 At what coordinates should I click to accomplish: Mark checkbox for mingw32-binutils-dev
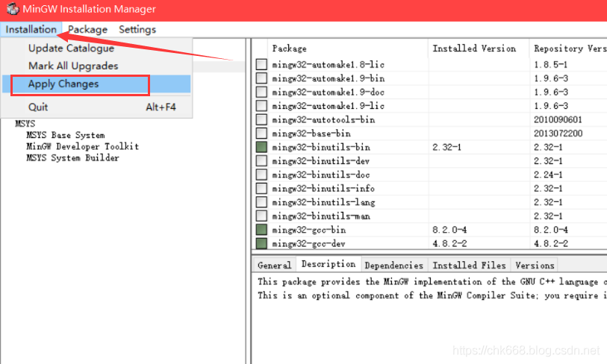(261, 161)
